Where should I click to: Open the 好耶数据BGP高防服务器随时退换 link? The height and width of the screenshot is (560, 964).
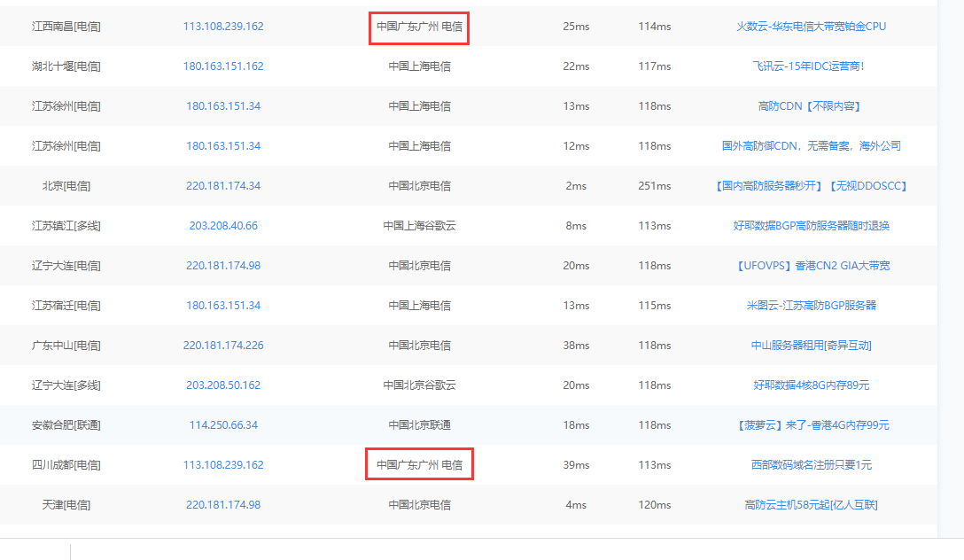coord(811,226)
